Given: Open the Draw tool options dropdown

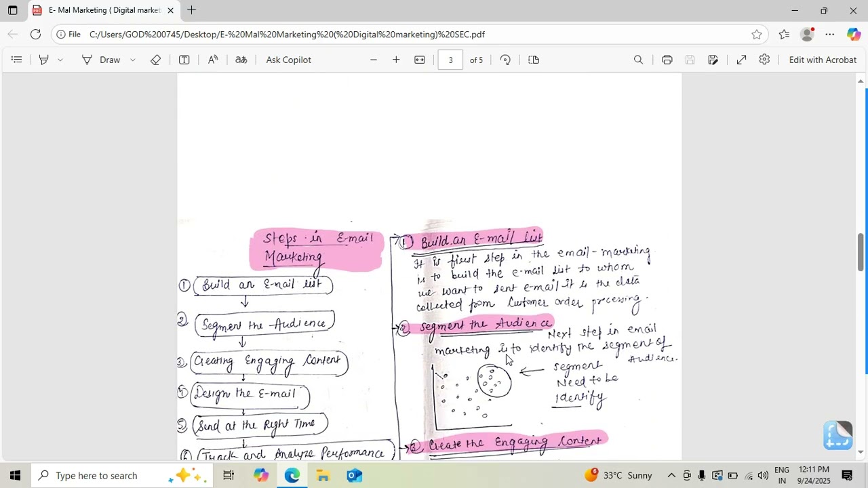Looking at the screenshot, I should coord(132,60).
